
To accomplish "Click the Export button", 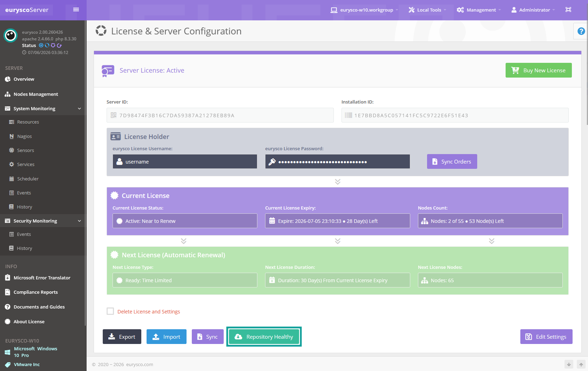I will [x=122, y=337].
